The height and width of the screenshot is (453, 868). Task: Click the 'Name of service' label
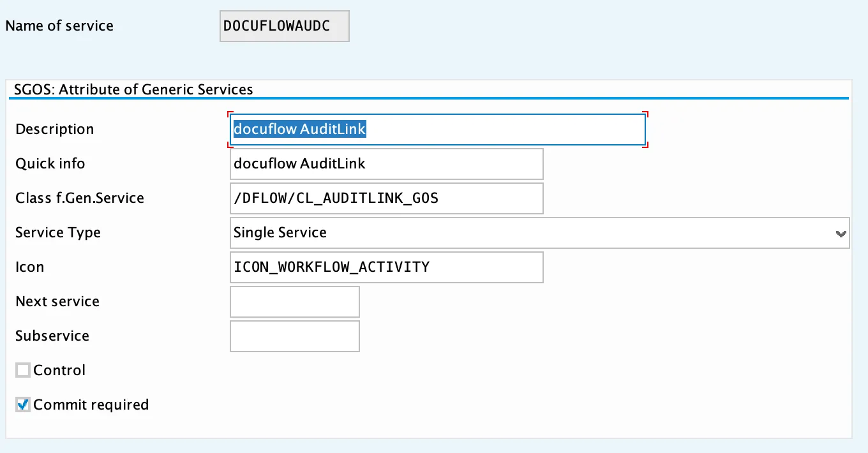click(59, 26)
